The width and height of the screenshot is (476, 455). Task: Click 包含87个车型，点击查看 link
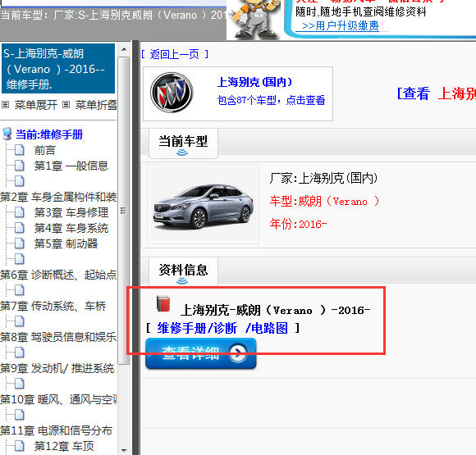coord(271,100)
